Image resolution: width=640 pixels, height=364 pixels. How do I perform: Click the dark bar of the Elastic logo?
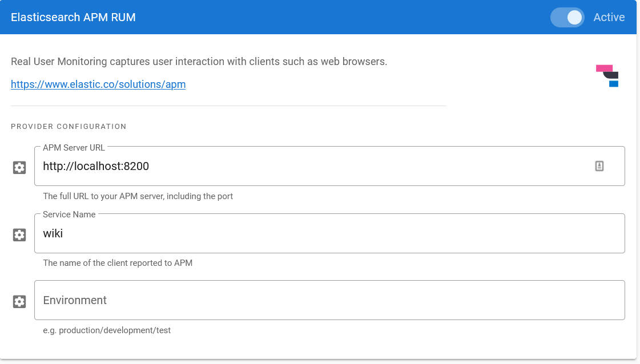click(610, 75)
